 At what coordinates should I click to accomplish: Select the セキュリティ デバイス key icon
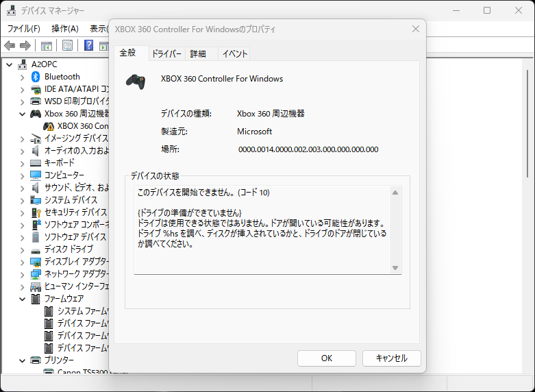coord(36,212)
